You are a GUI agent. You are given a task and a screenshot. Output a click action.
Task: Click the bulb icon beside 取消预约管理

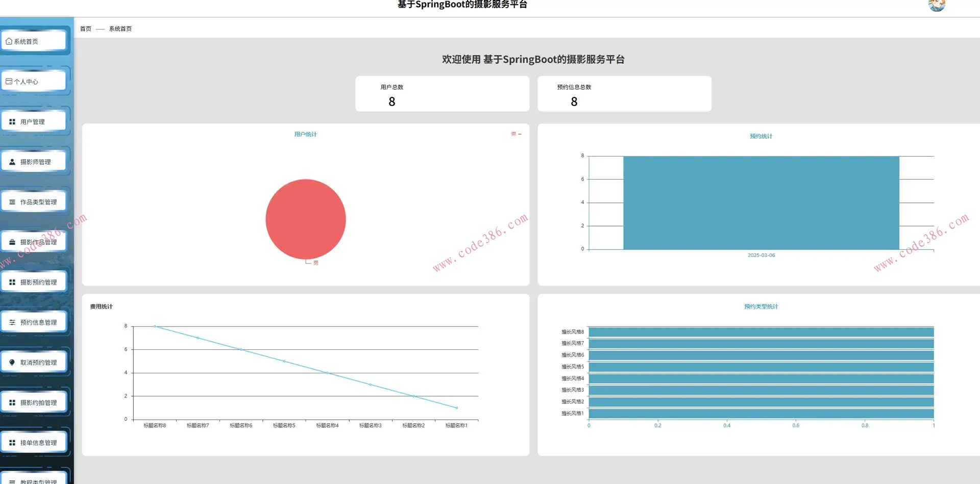click(x=12, y=363)
